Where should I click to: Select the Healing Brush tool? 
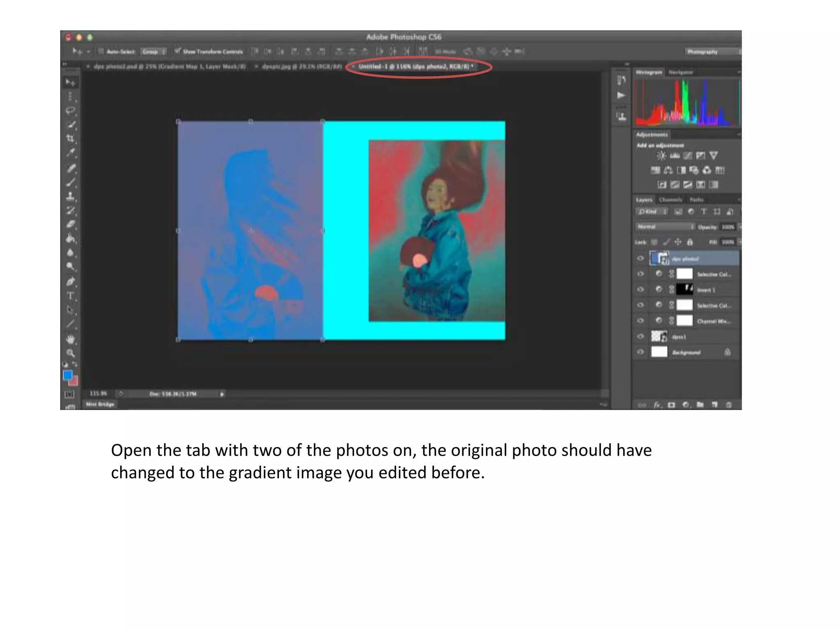71,168
